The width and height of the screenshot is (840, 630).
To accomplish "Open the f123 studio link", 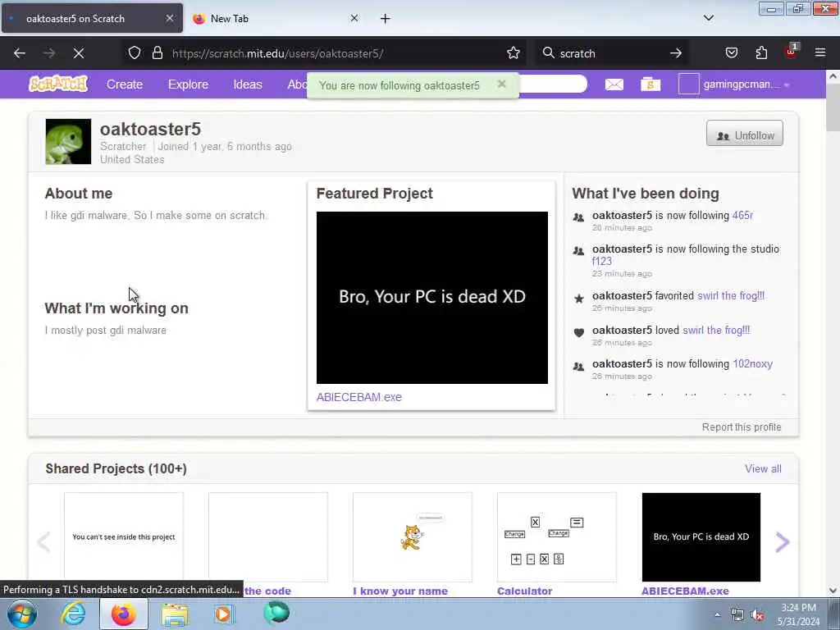I will (x=601, y=261).
